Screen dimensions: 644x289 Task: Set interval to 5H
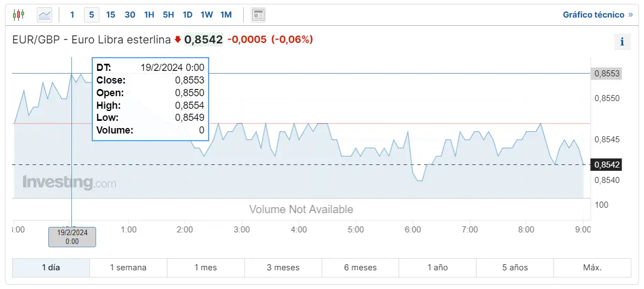169,15
